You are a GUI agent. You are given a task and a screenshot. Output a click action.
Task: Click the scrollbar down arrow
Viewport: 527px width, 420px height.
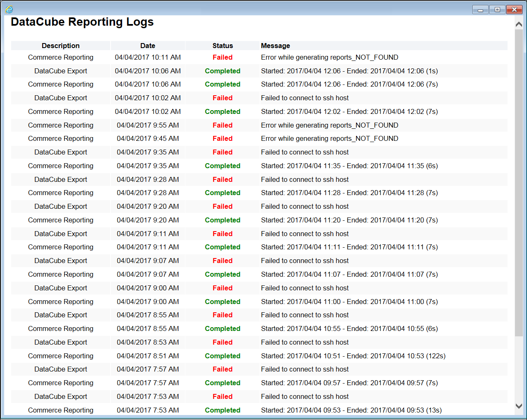coord(519,406)
